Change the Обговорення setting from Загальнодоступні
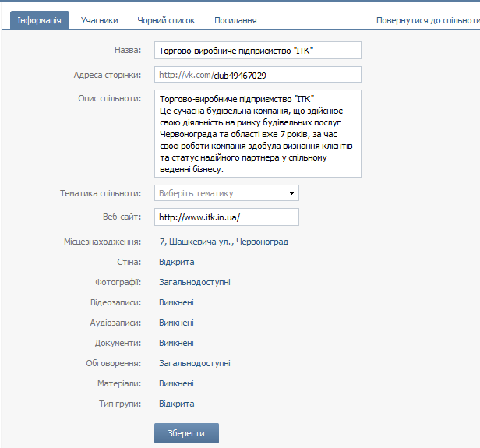This screenshot has width=480, height=448. (195, 363)
